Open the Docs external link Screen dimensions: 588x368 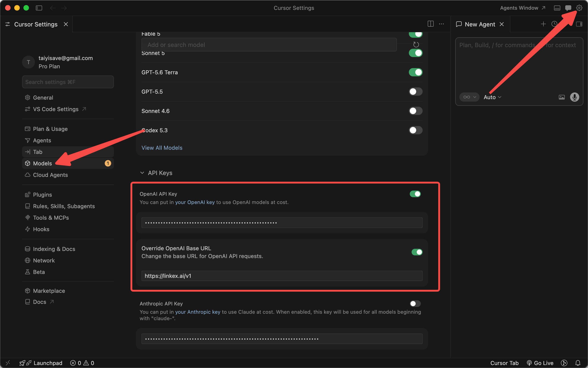[68, 302]
